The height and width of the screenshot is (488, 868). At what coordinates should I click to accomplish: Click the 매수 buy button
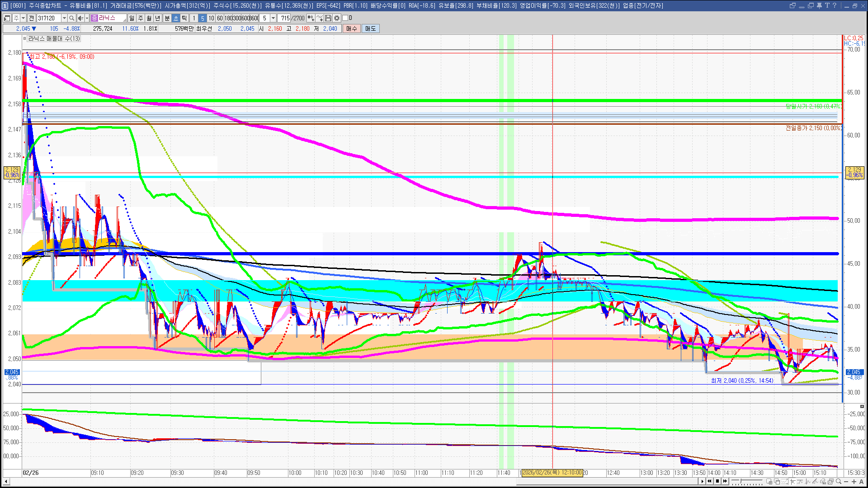point(352,28)
